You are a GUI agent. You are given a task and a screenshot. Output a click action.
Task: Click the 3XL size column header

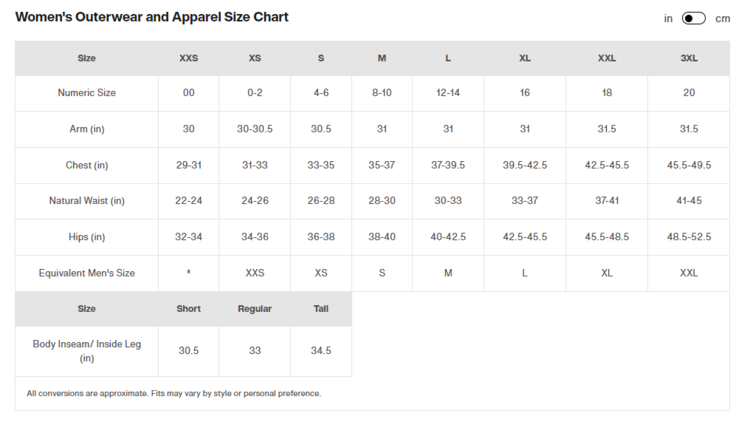click(x=688, y=58)
